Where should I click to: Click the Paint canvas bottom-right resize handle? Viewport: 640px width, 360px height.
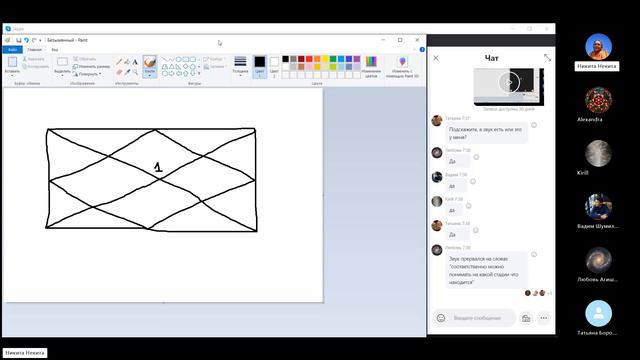click(x=324, y=302)
